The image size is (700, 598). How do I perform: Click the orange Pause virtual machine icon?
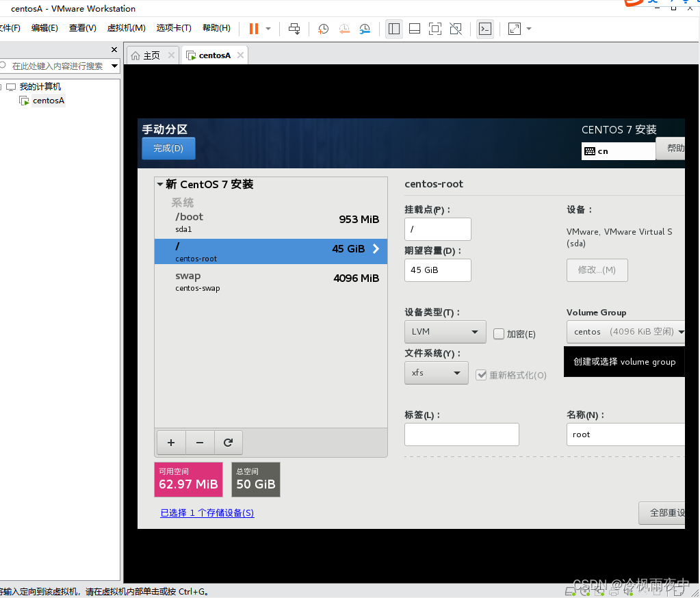[254, 29]
